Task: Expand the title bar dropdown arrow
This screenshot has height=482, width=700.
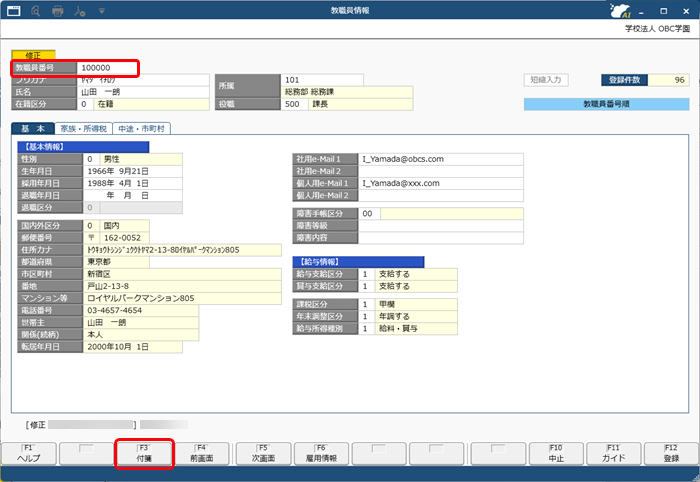Action: point(102,11)
